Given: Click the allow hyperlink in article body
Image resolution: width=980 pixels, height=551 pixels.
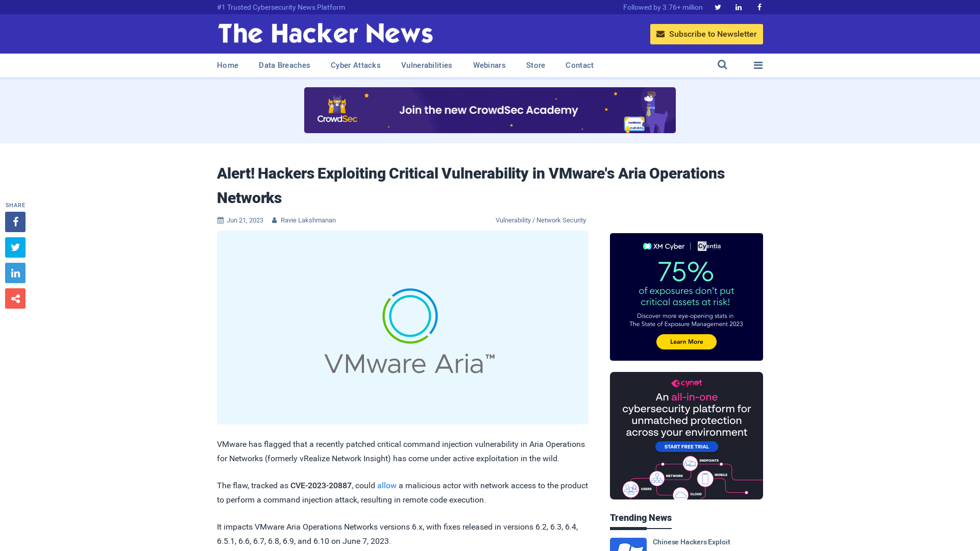Looking at the screenshot, I should (x=387, y=485).
